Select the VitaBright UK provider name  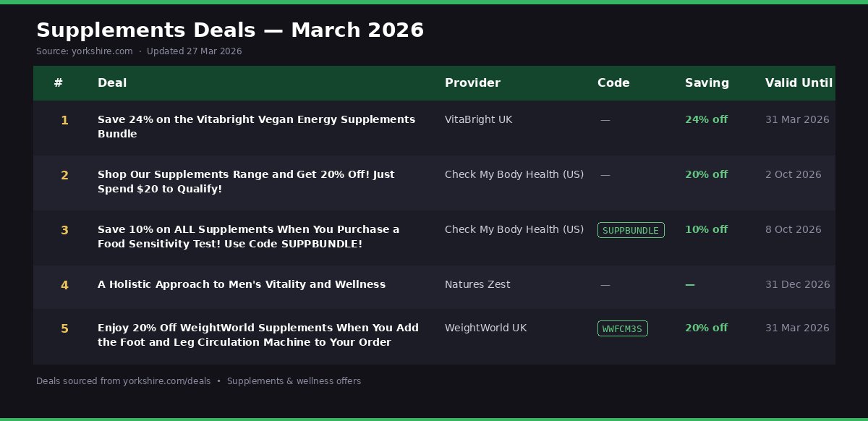[478, 119]
